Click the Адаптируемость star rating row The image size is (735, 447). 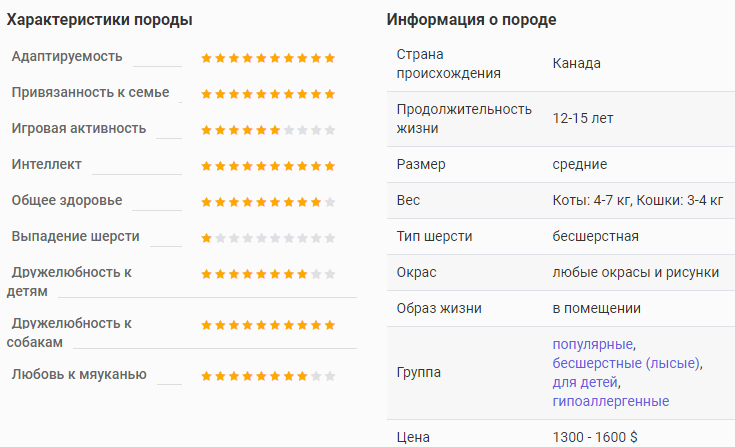coord(268,58)
